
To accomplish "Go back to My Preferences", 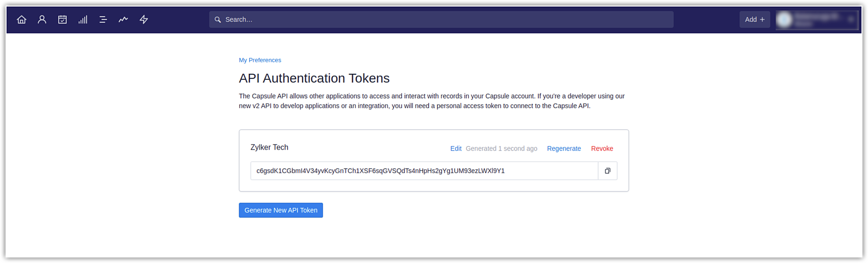I will coord(260,60).
